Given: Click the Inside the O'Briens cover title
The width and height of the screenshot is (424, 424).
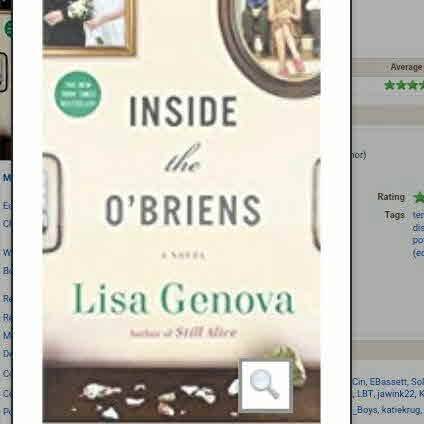Looking at the screenshot, I should click(x=183, y=161).
